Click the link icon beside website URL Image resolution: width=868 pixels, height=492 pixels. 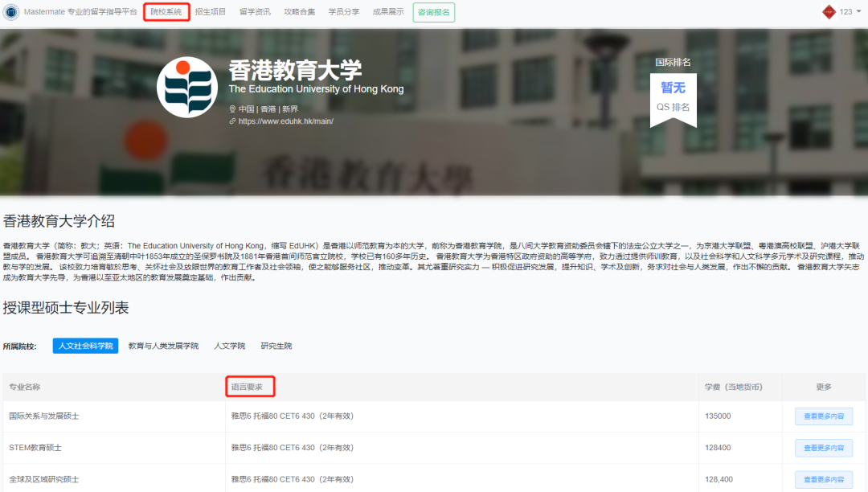(x=232, y=121)
